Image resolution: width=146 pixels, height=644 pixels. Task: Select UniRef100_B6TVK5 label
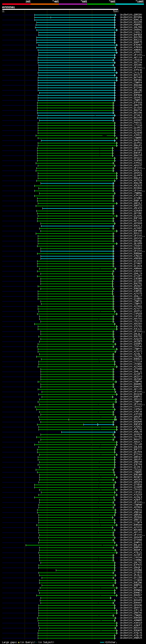pos(131,77)
